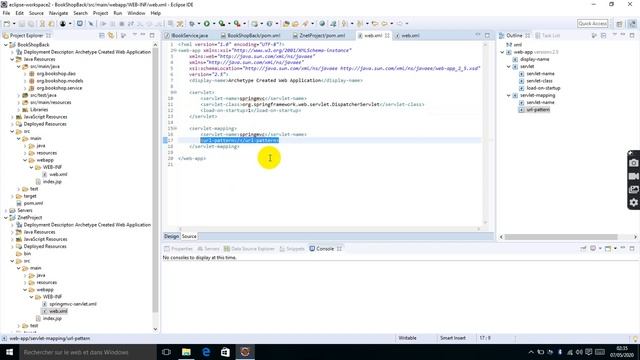Image resolution: width=640 pixels, height=360 pixels.
Task: Click Pin Console icon
Action: (583, 249)
